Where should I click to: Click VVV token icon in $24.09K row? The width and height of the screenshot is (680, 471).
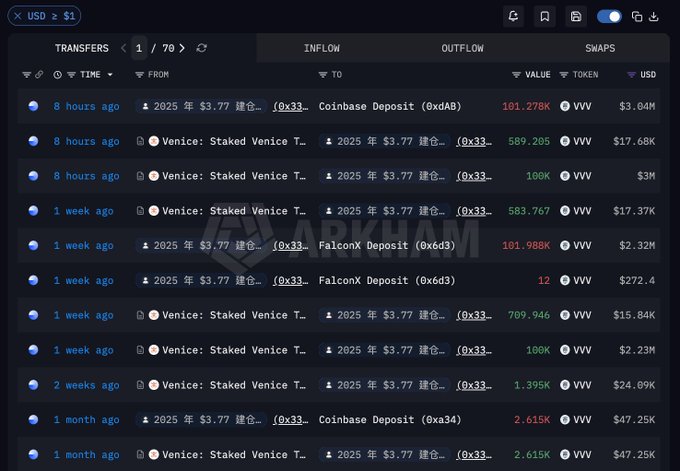[x=565, y=385]
